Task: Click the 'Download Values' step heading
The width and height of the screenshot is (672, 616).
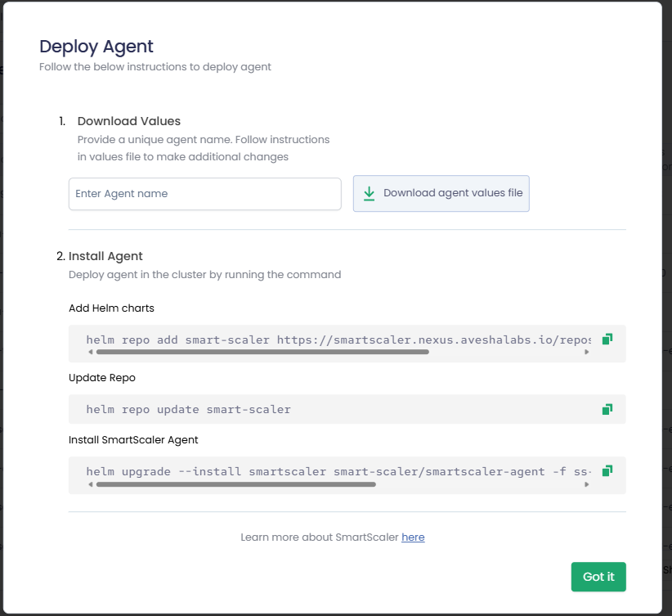Action: (x=129, y=121)
